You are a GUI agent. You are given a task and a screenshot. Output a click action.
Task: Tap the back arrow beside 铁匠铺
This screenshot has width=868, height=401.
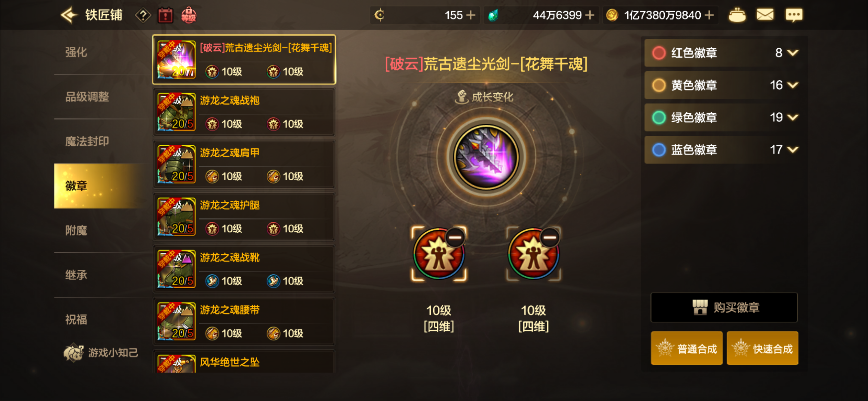point(69,15)
